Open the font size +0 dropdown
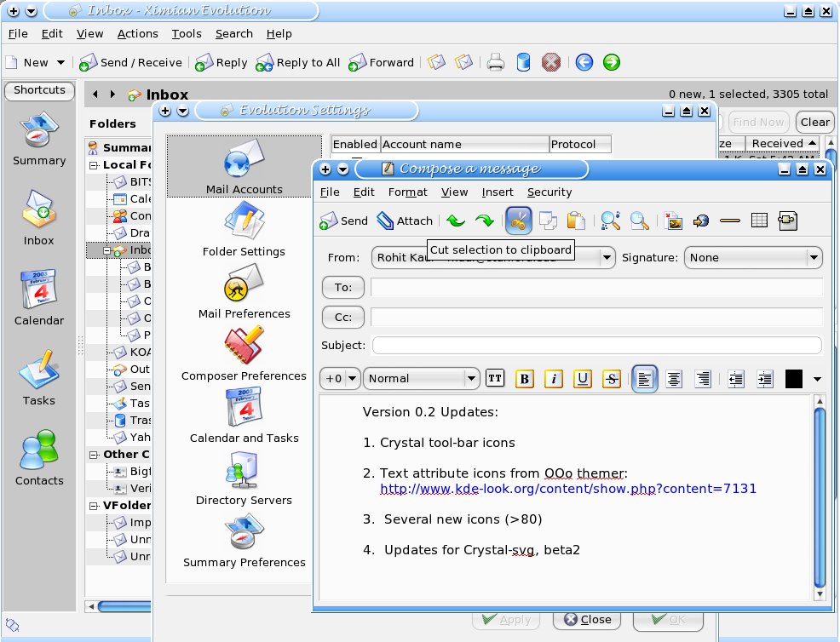The image size is (840, 642). coord(340,379)
